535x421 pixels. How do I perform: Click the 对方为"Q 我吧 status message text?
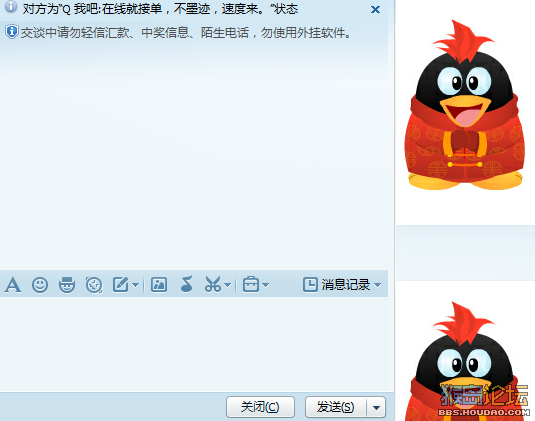coord(160,9)
